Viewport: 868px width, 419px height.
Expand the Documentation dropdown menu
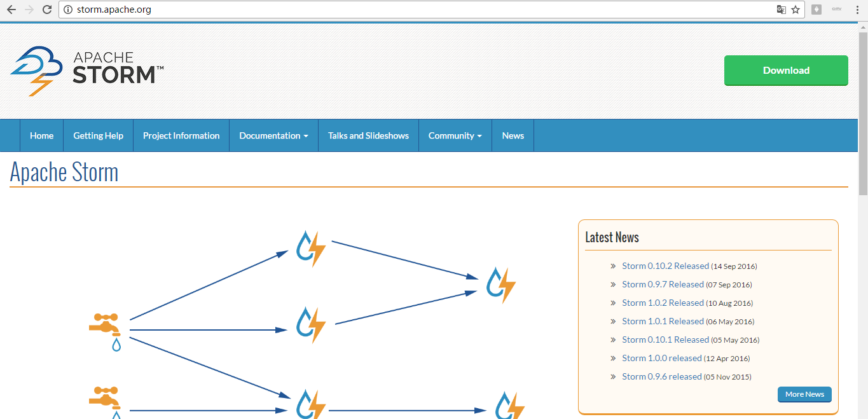273,135
